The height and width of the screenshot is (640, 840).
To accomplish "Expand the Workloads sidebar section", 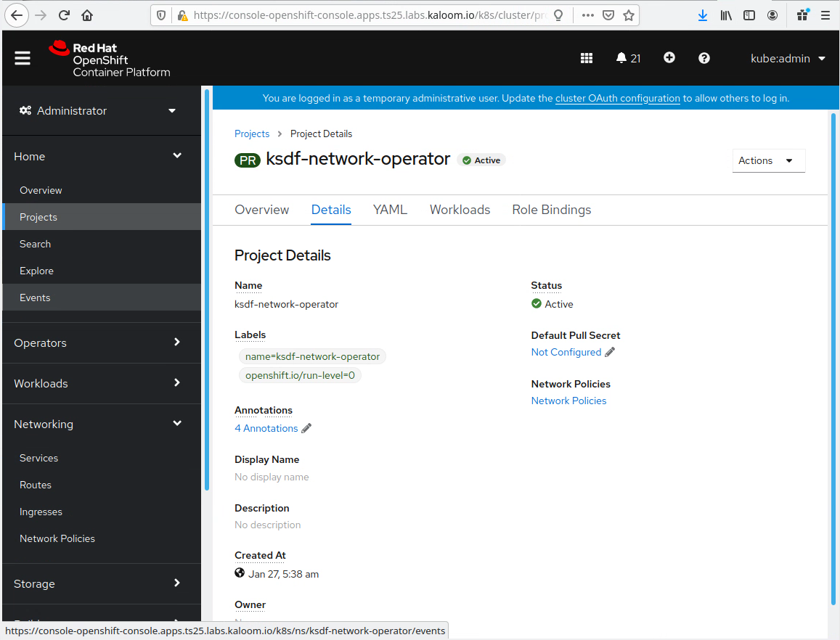I will [101, 384].
